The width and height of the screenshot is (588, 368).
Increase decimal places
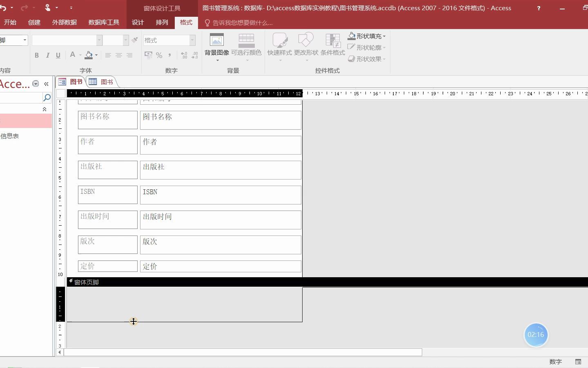[x=184, y=55]
